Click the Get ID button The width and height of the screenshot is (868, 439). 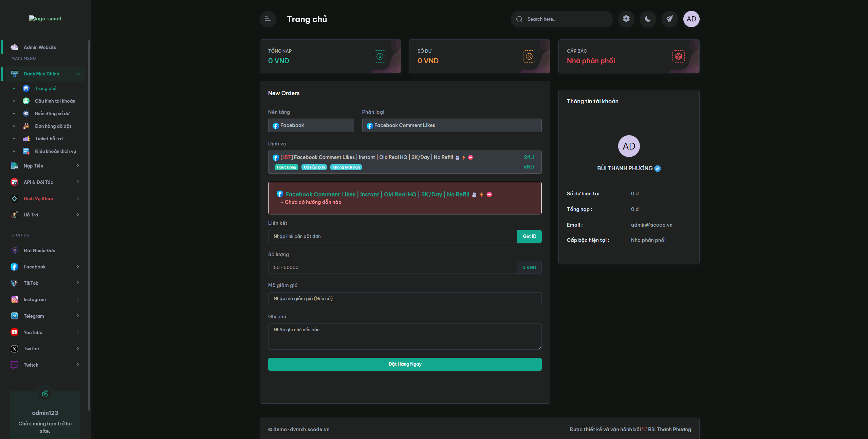pos(529,236)
